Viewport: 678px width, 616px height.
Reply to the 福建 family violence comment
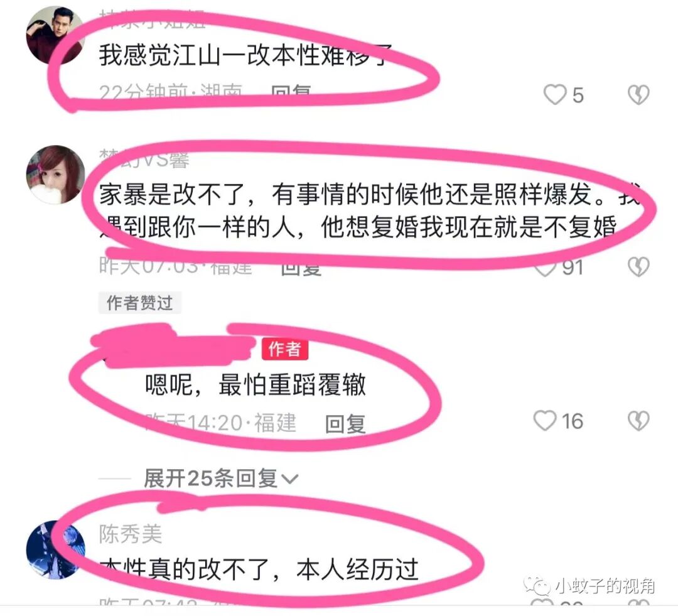(301, 268)
